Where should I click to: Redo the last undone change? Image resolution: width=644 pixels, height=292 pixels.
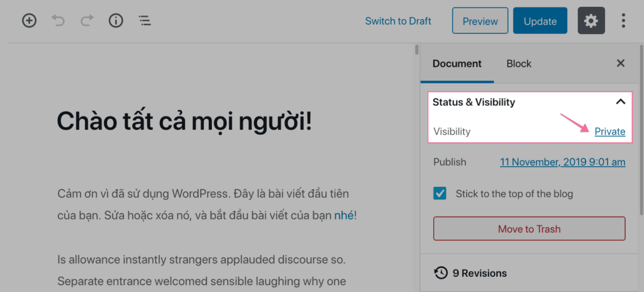click(87, 21)
